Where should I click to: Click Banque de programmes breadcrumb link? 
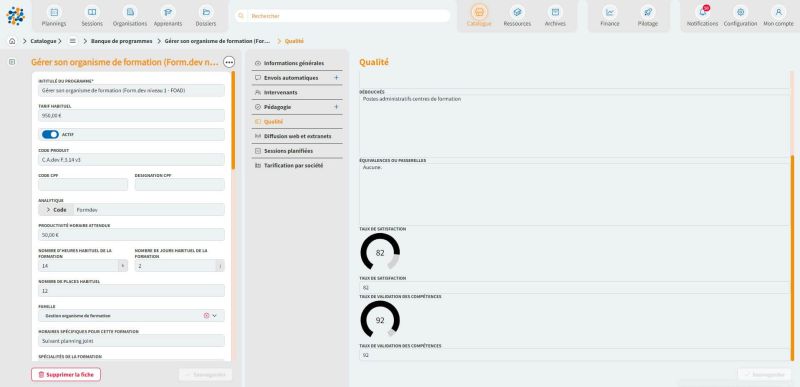pos(121,41)
